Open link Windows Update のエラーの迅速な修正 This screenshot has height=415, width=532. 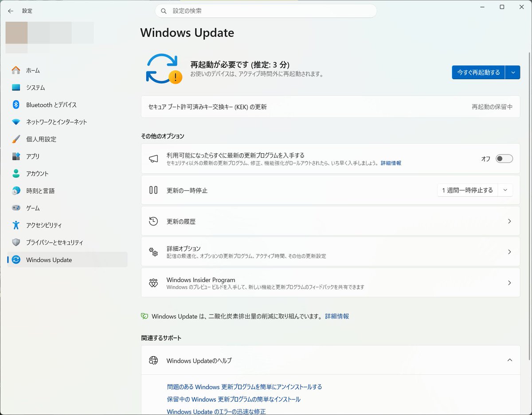tap(216, 412)
